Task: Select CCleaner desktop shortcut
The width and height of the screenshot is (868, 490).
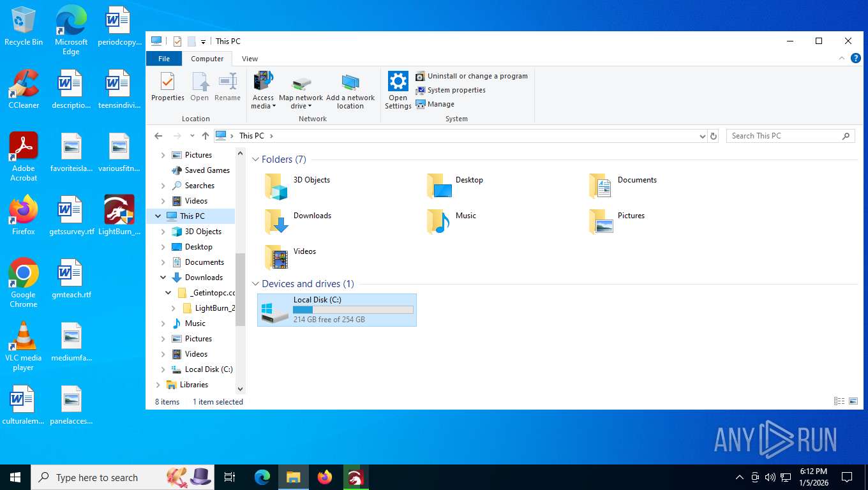Action: tap(24, 89)
